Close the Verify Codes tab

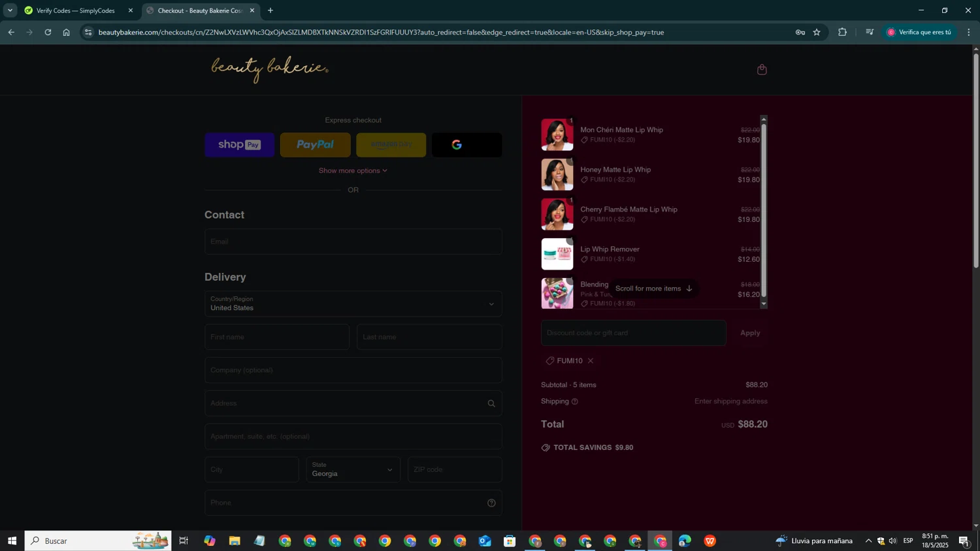click(x=130, y=10)
